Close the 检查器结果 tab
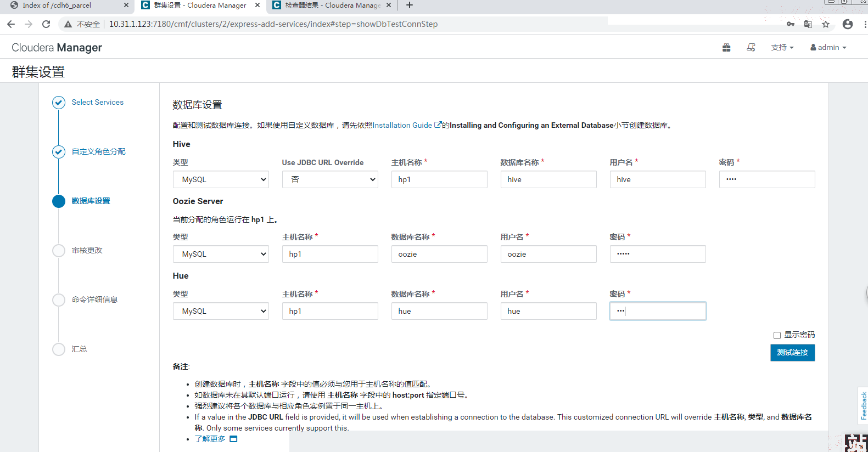The image size is (868, 452). [x=389, y=5]
